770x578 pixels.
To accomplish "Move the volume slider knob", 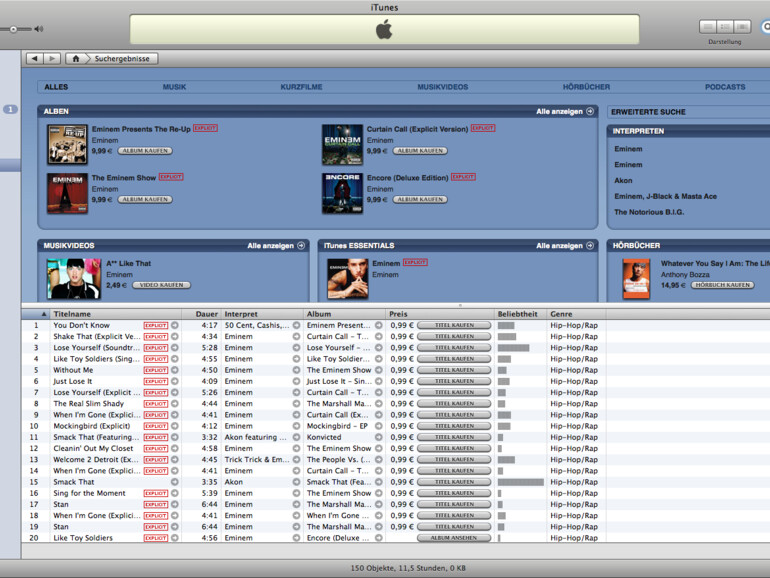I will coord(13,29).
